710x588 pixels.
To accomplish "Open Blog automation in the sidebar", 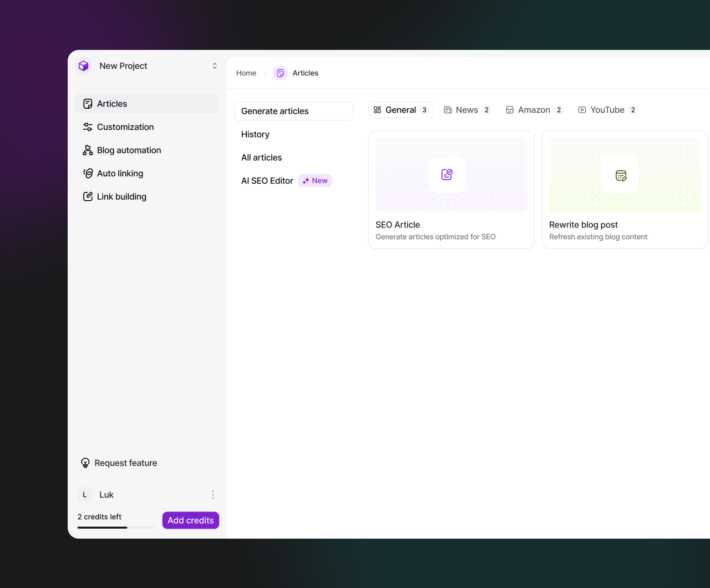I will pos(147,150).
